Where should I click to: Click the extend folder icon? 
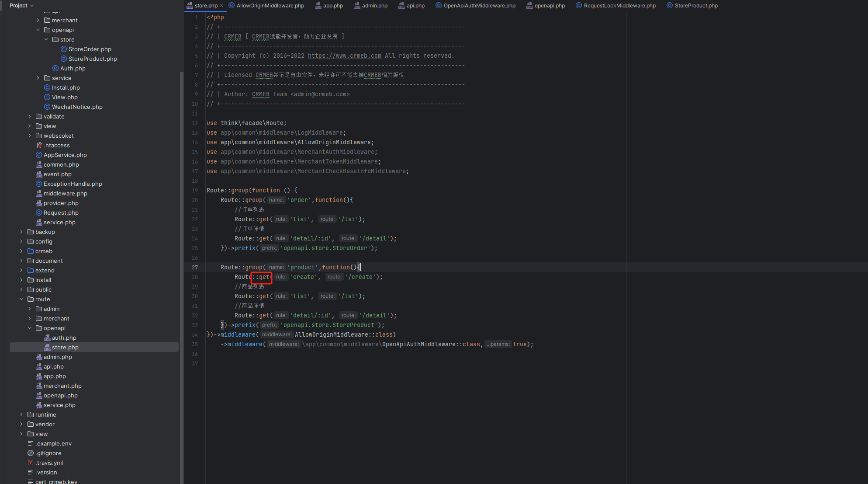point(31,271)
